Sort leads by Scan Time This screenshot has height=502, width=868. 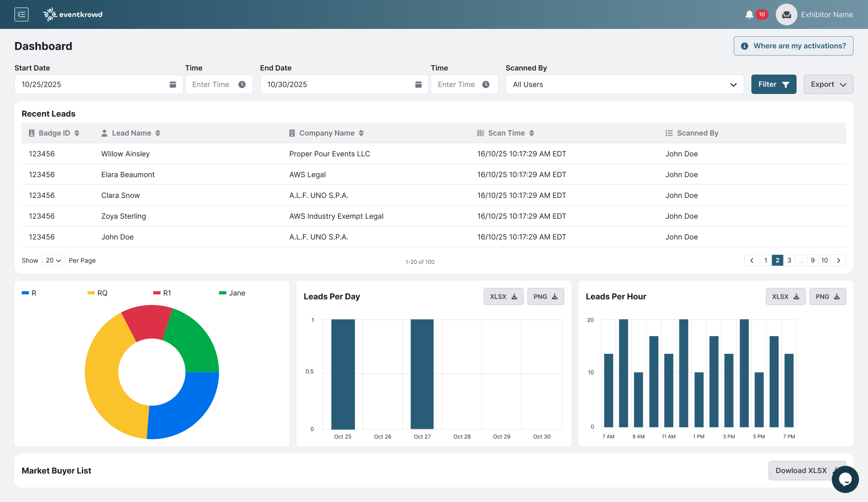[x=532, y=133]
